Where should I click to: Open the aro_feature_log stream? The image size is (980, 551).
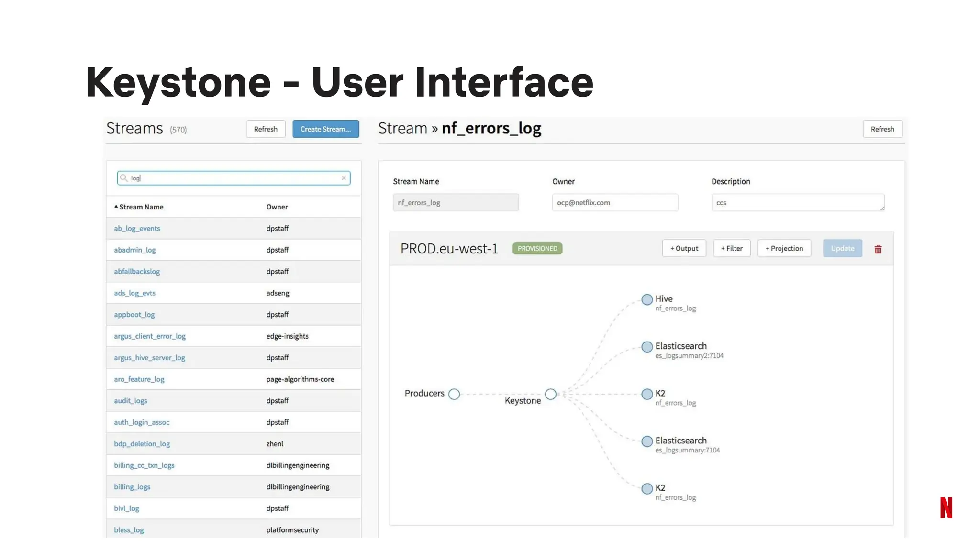[x=139, y=379]
